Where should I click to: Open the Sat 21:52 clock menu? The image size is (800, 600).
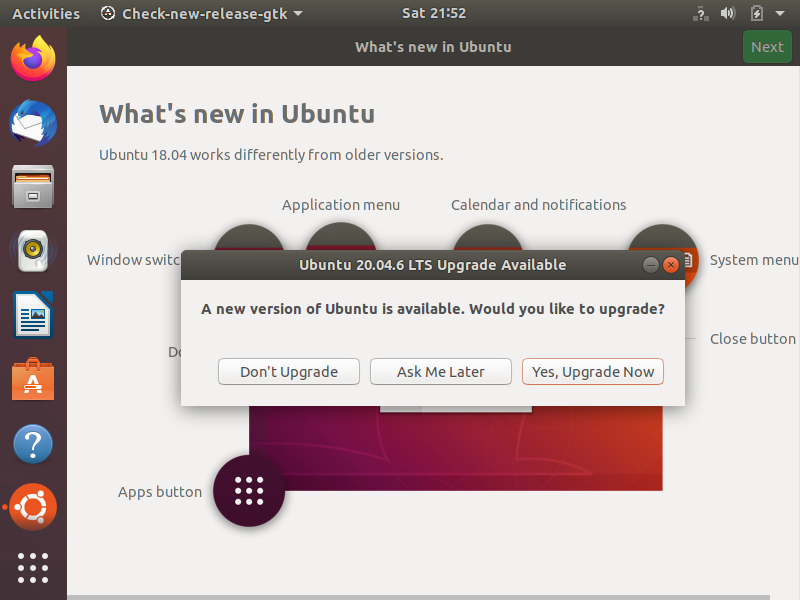coord(434,13)
